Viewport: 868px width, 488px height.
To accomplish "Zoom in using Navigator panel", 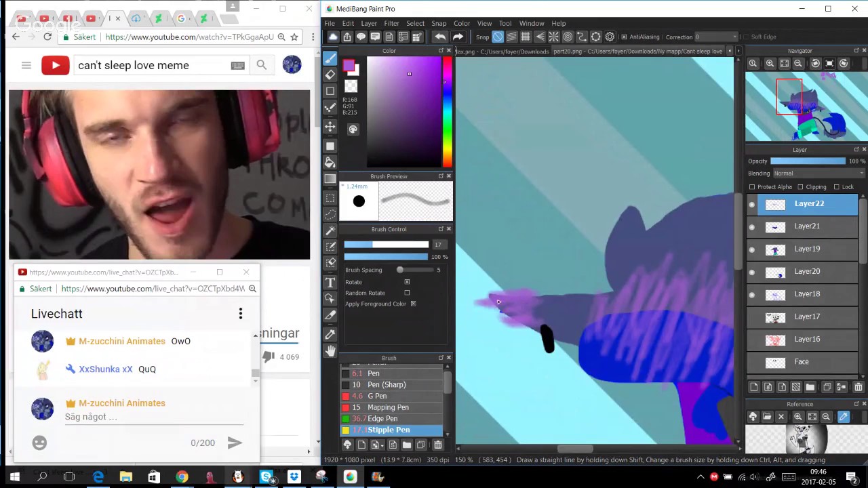I will point(770,63).
